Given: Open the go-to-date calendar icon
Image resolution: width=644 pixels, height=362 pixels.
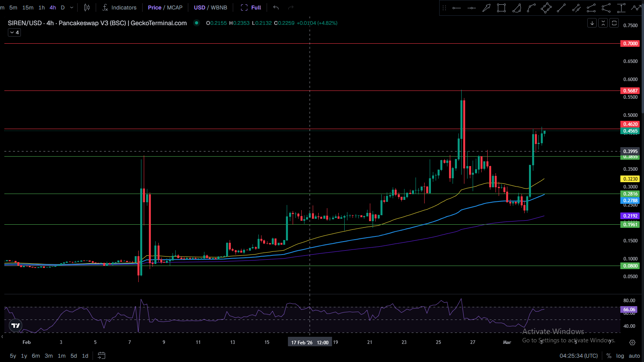Looking at the screenshot, I should tap(101, 356).
